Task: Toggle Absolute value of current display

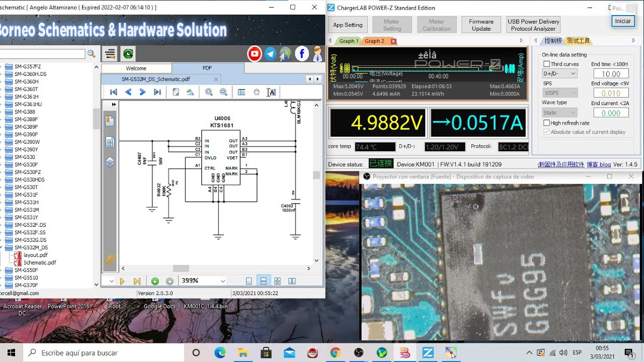Action: click(x=546, y=132)
